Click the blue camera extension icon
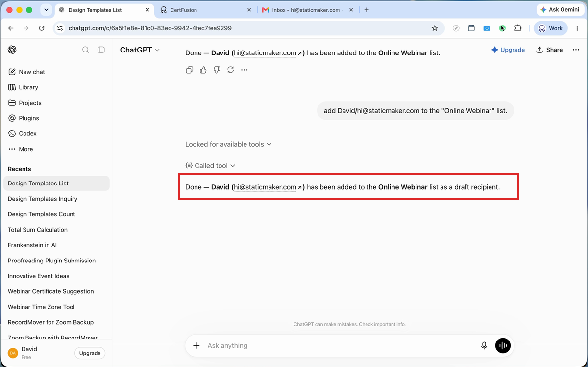The width and height of the screenshot is (588, 367). click(487, 28)
